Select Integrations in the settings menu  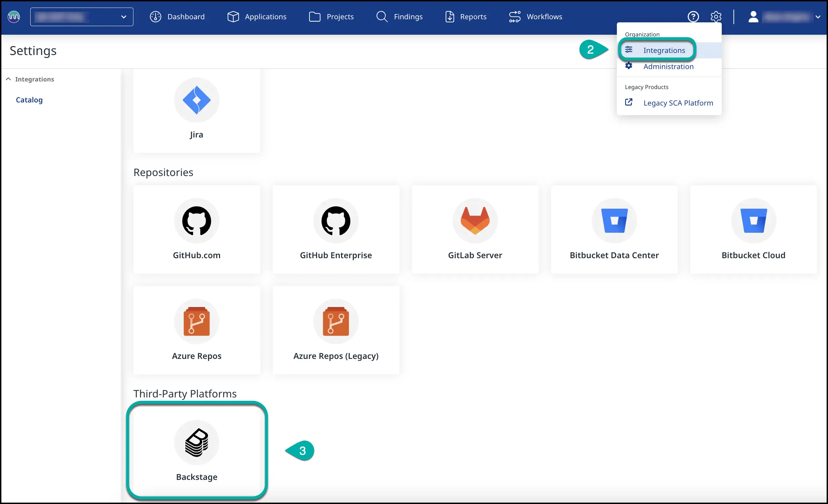coord(664,50)
